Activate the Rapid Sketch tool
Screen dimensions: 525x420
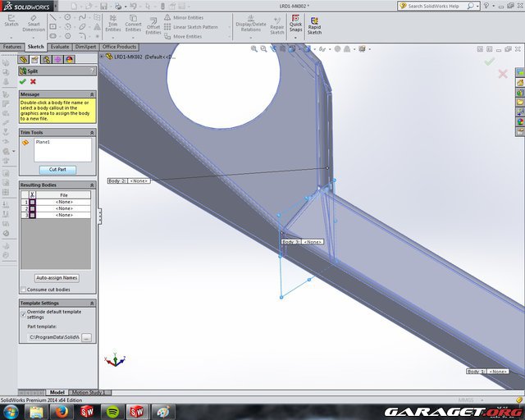tap(313, 24)
